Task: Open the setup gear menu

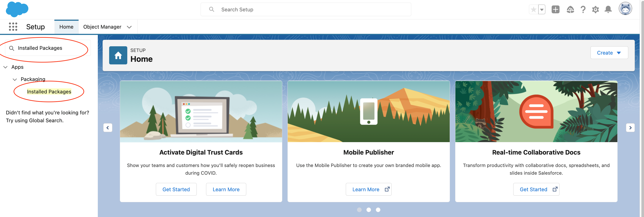Action: pyautogui.click(x=596, y=10)
